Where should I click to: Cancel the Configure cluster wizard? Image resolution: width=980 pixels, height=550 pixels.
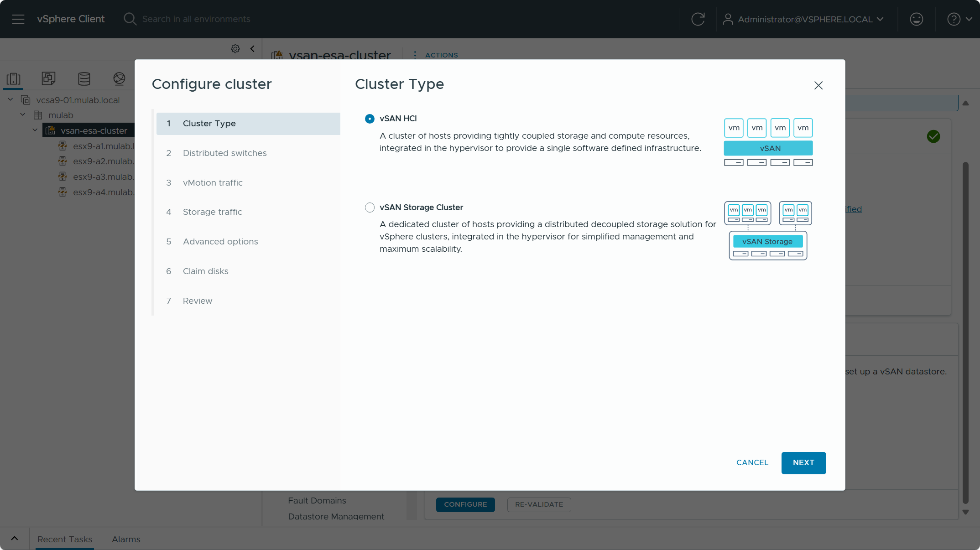(x=752, y=463)
